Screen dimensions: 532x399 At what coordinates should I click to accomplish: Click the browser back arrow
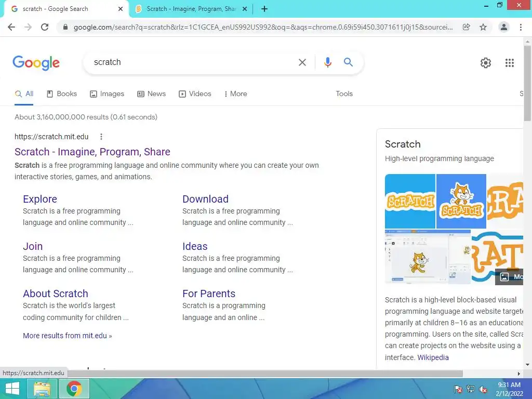click(x=11, y=27)
